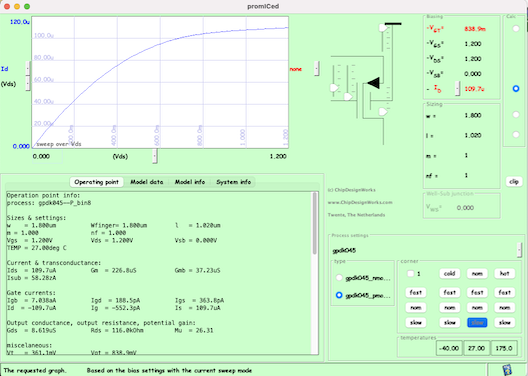Open the ID dropdown in Biasing panel

coord(457,89)
